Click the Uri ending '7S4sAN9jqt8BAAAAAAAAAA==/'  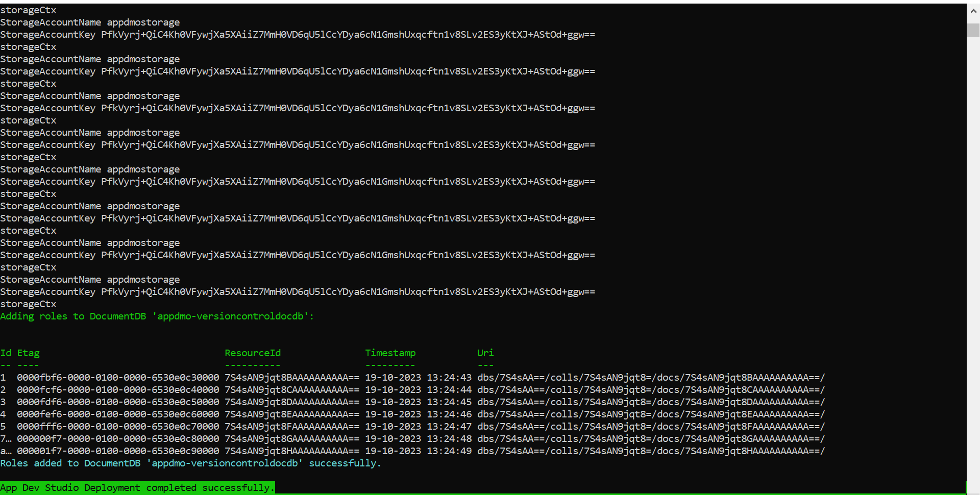coord(651,378)
